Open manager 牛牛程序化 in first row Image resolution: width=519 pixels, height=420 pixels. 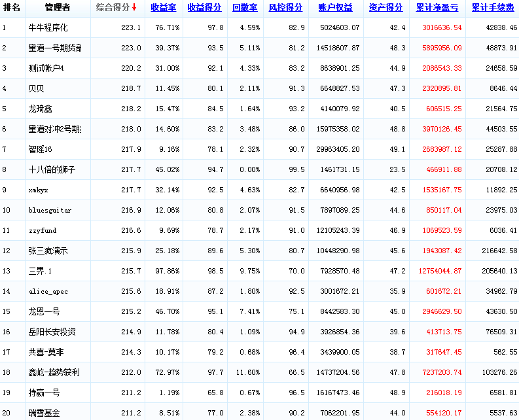48,28
